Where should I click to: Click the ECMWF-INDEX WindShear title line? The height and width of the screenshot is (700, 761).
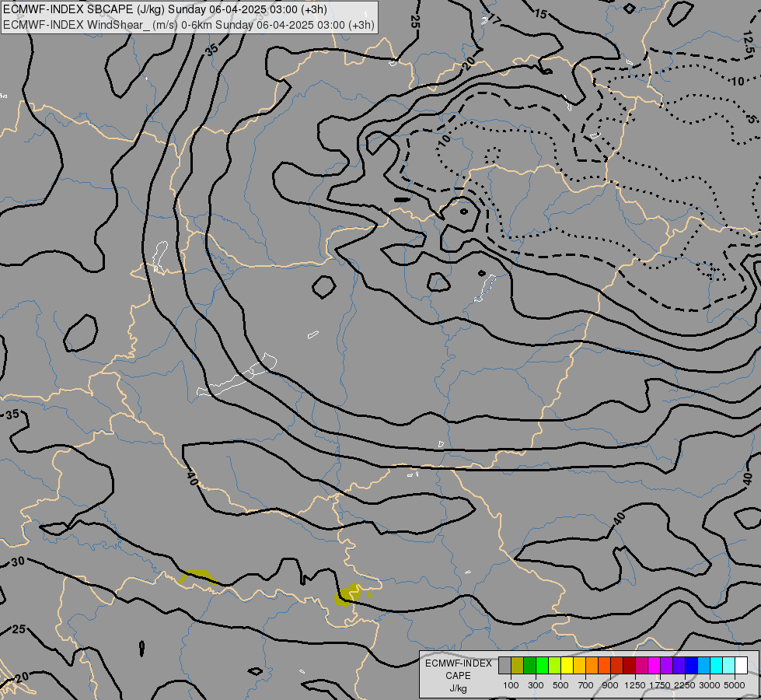189,25
